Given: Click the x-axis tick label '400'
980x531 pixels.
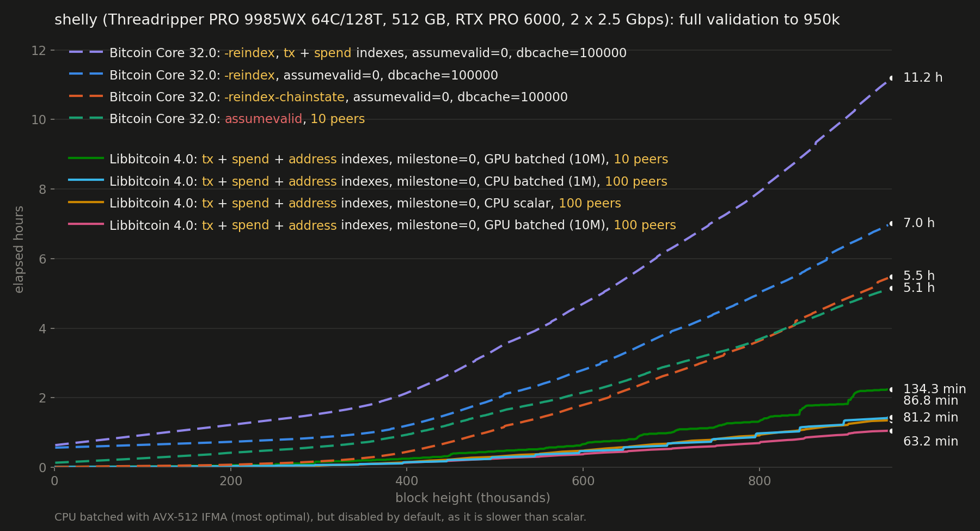Looking at the screenshot, I should (407, 481).
